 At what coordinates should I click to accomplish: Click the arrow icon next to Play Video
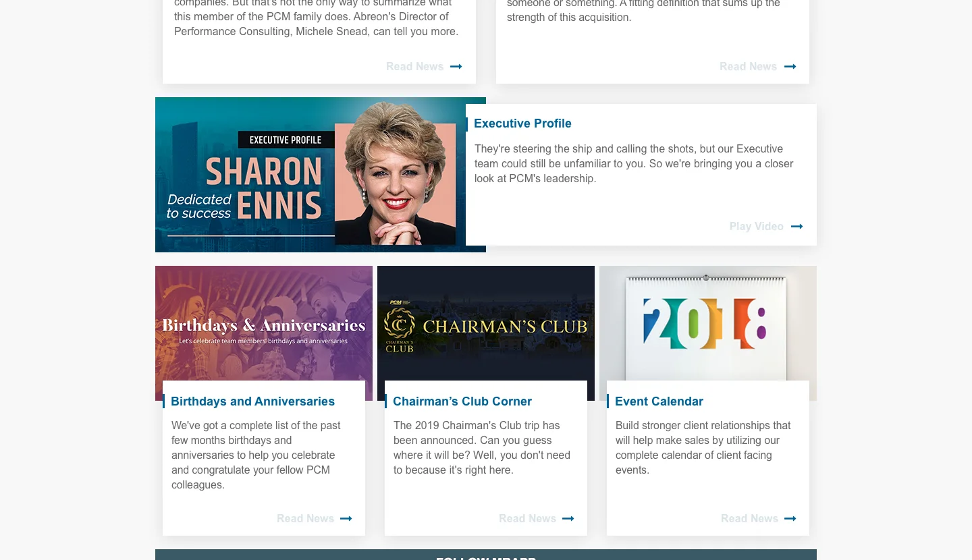(796, 227)
